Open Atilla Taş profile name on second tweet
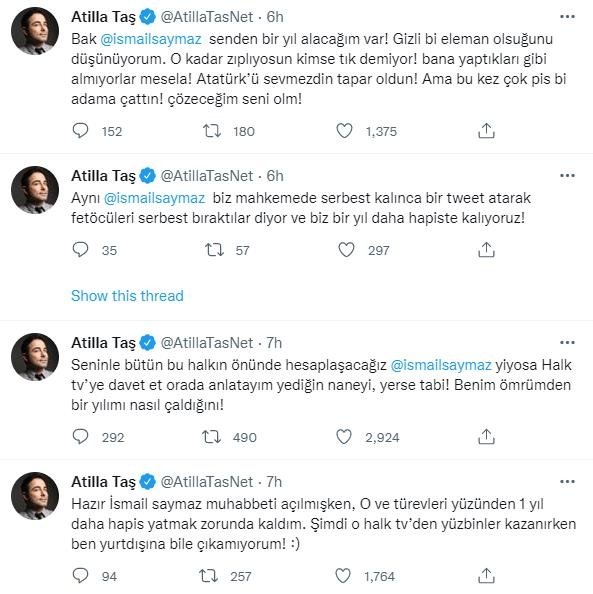Image resolution: width=593 pixels, height=594 pixels. pyautogui.click(x=103, y=176)
